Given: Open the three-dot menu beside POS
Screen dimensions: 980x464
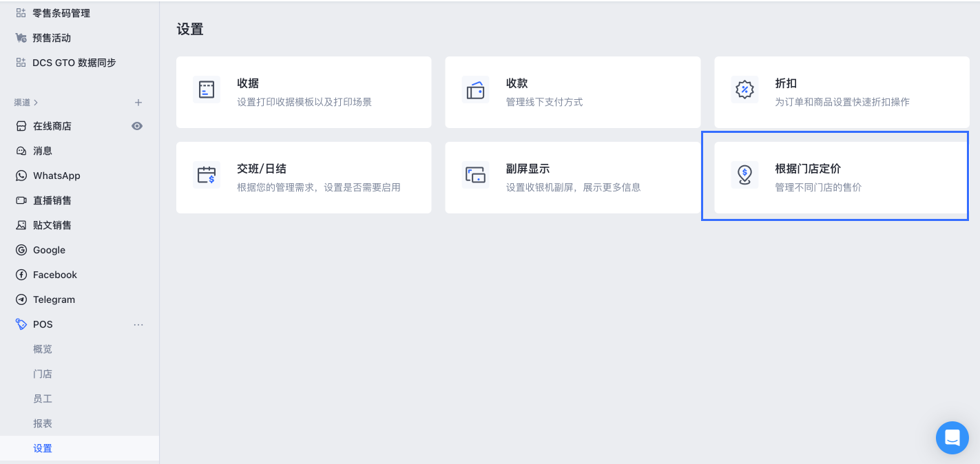Looking at the screenshot, I should pos(138,324).
